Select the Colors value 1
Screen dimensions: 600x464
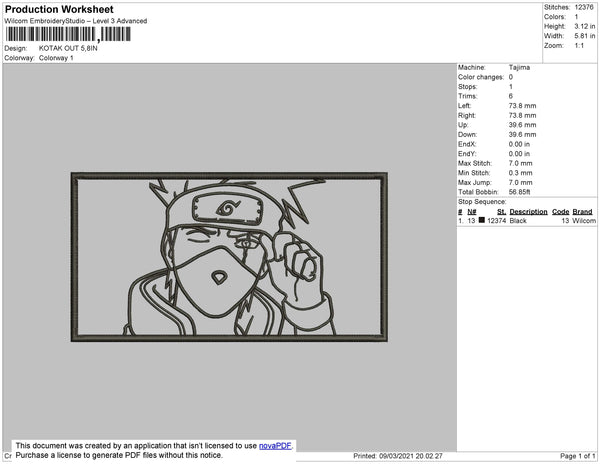click(x=576, y=17)
